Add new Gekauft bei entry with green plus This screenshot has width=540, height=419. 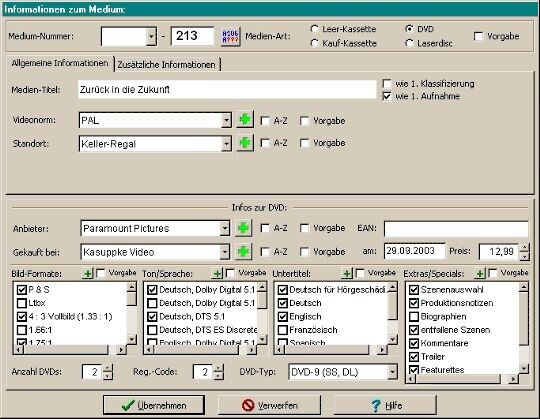coord(243,252)
